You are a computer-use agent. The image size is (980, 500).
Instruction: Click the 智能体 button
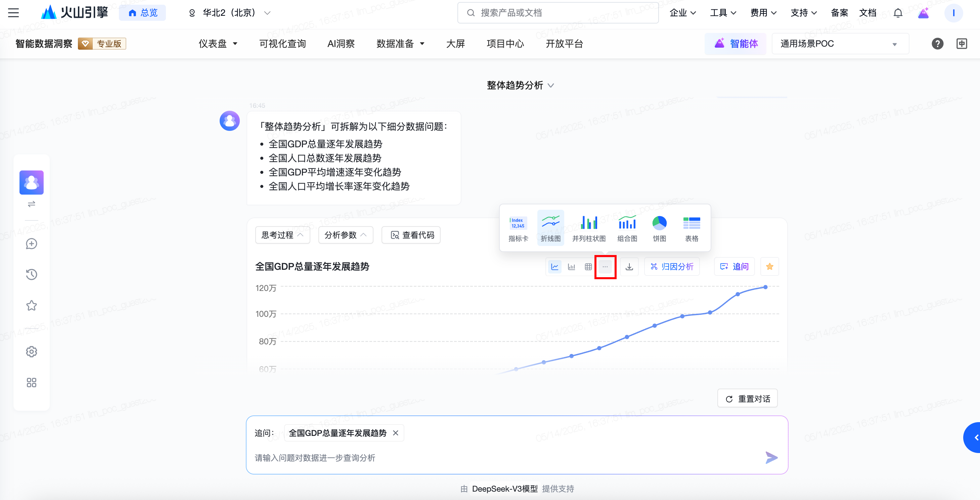click(x=736, y=44)
